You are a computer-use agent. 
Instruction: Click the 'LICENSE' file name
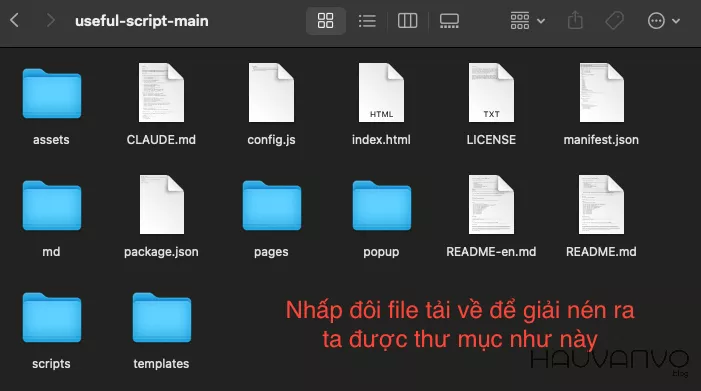click(x=491, y=140)
